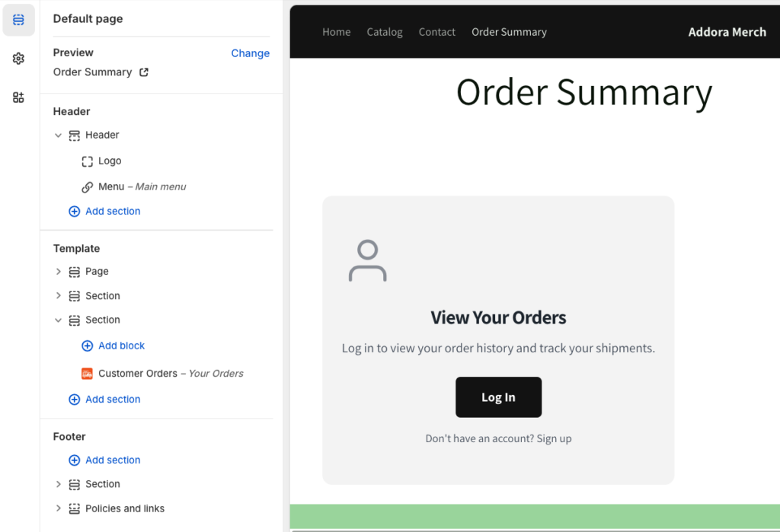The image size is (780, 532).
Task: Open Contact in the store navigation
Action: coord(437,32)
